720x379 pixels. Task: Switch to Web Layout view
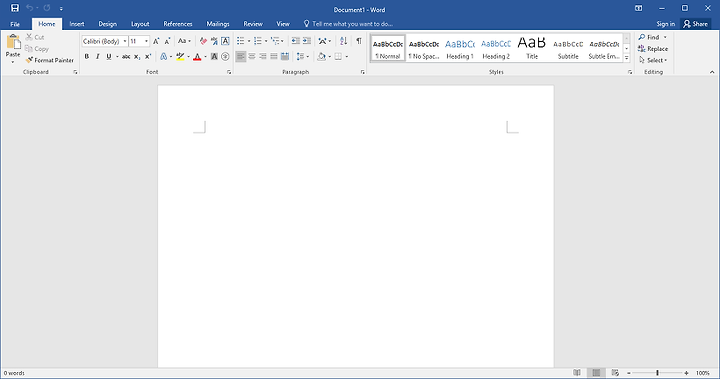tap(615, 373)
